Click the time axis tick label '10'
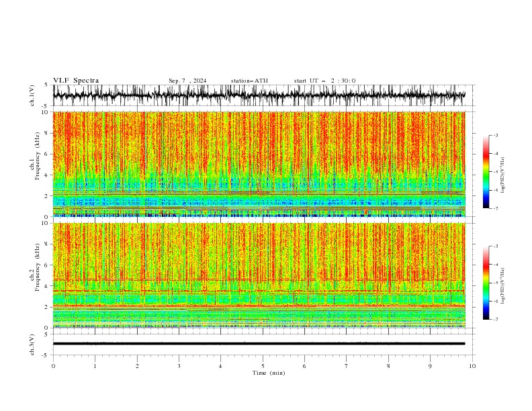Viewport: 532px width, 411px height. pos(472,366)
